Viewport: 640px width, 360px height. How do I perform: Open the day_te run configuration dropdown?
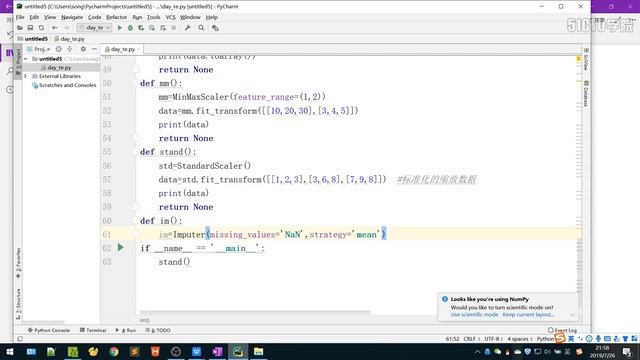pos(94,28)
